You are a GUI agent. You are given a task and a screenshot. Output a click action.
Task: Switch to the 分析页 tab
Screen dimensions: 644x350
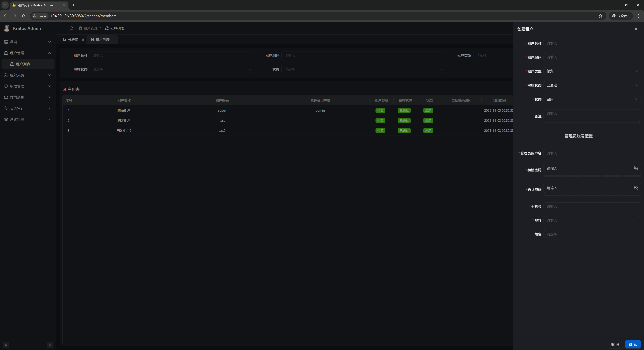point(71,40)
